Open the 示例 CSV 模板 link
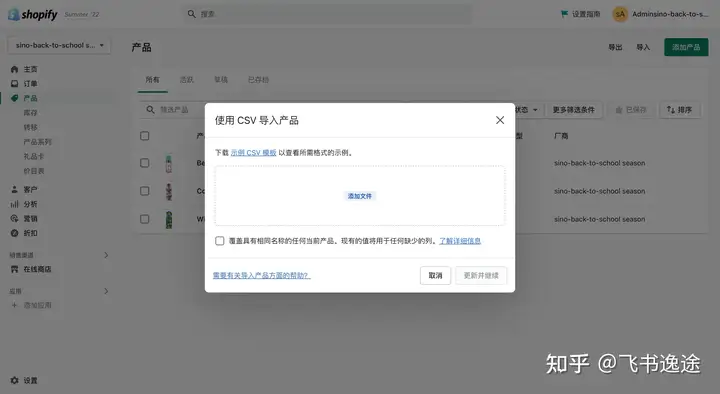 click(x=253, y=152)
